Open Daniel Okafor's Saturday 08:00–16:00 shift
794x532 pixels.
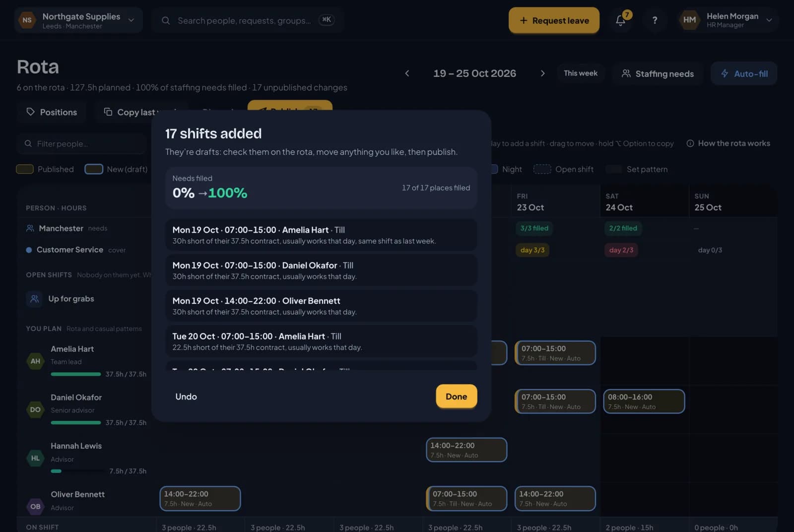[644, 401]
